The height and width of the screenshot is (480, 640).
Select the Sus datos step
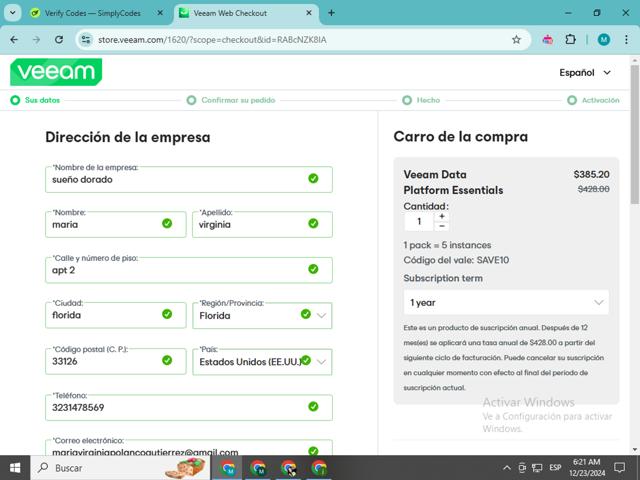coord(35,100)
